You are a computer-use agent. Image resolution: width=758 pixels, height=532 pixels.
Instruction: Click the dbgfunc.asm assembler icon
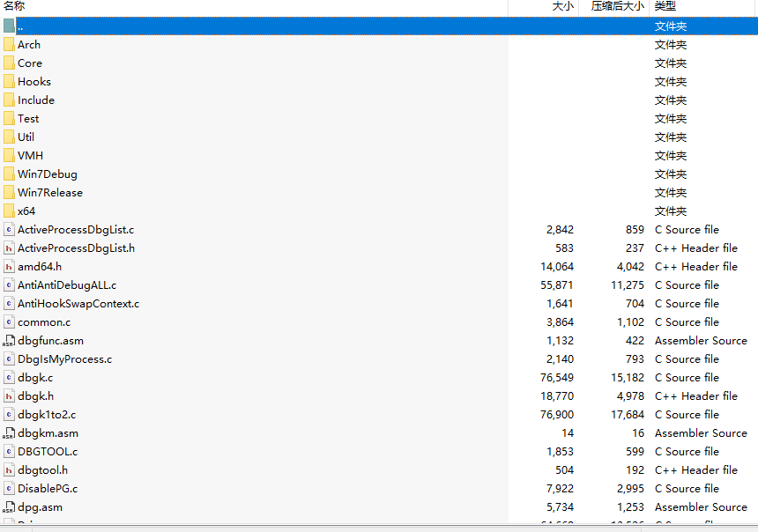[9, 341]
